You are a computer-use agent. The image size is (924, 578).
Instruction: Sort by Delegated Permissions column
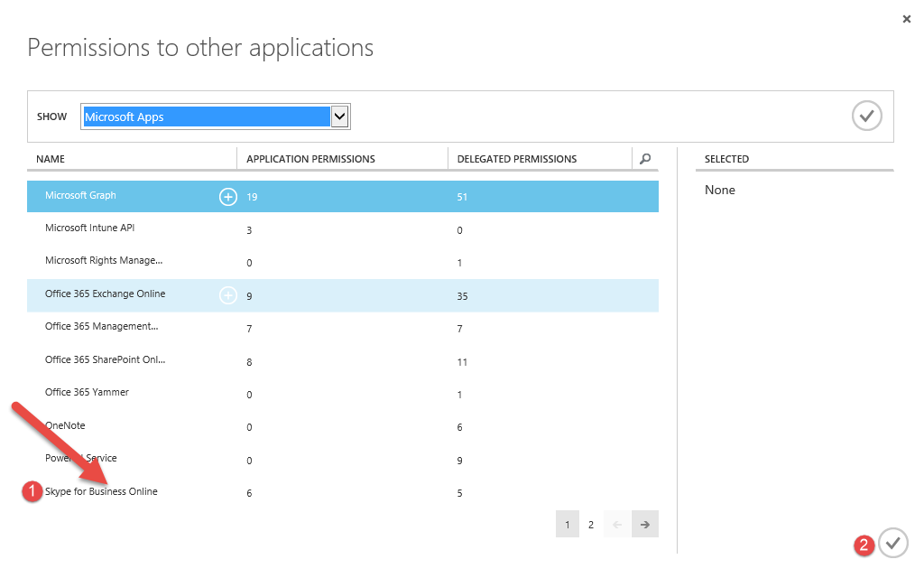[517, 159]
